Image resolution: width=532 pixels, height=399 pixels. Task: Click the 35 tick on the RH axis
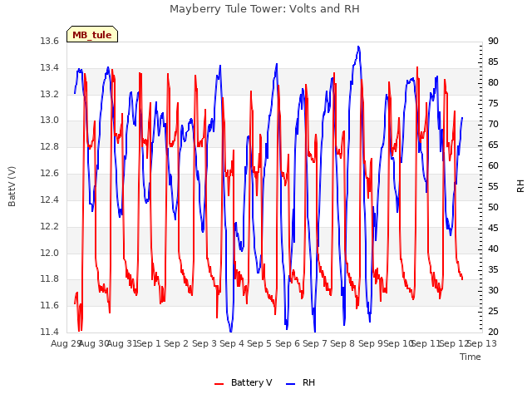click(x=493, y=269)
